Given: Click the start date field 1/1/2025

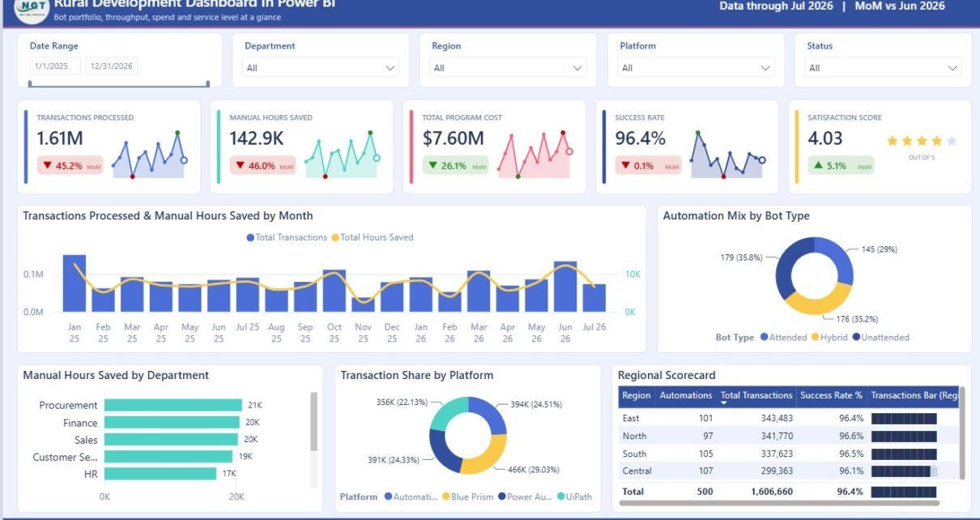Looking at the screenshot, I should [x=55, y=66].
